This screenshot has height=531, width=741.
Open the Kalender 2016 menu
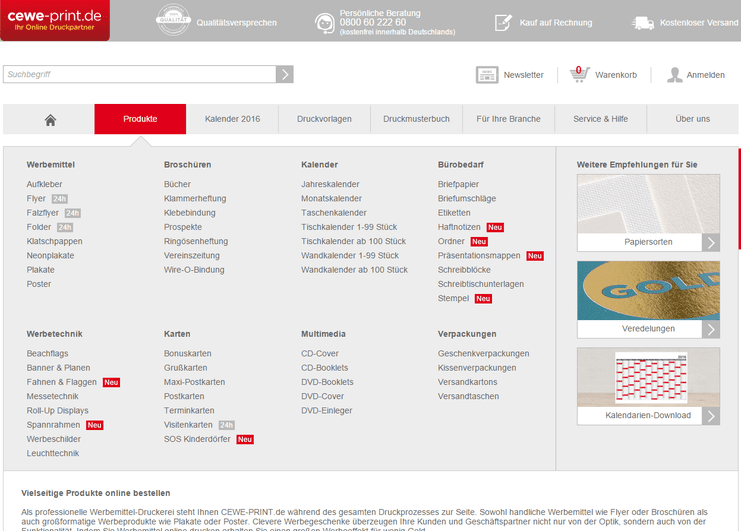(x=232, y=119)
